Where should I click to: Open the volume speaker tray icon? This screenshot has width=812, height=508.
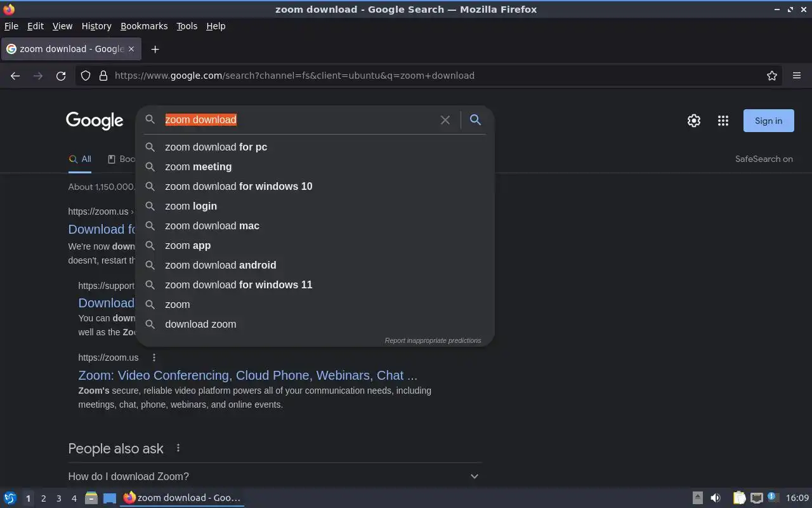coord(715,498)
